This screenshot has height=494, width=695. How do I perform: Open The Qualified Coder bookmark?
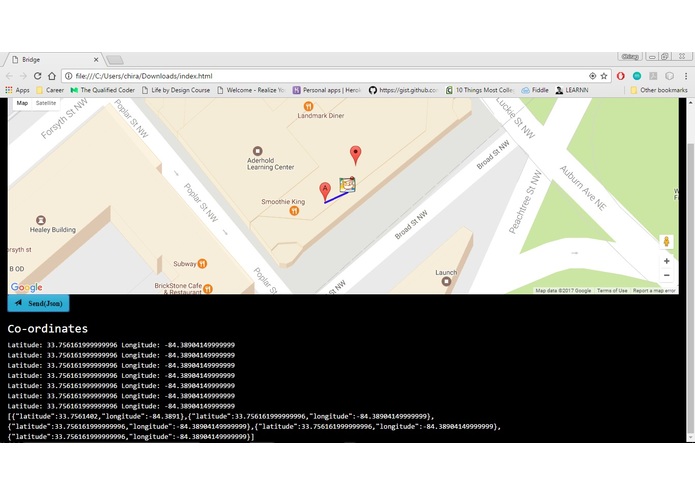(102, 90)
